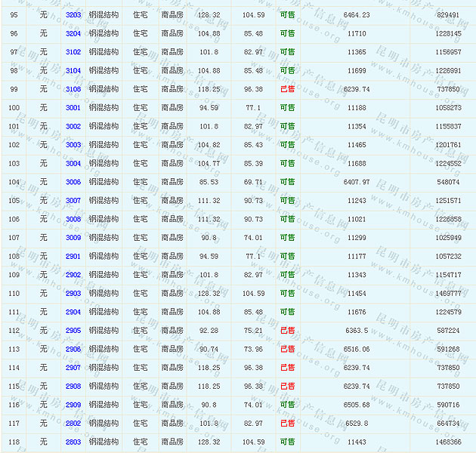Select room 3104 link
Viewport: 476px width, 453px height.
(x=73, y=71)
